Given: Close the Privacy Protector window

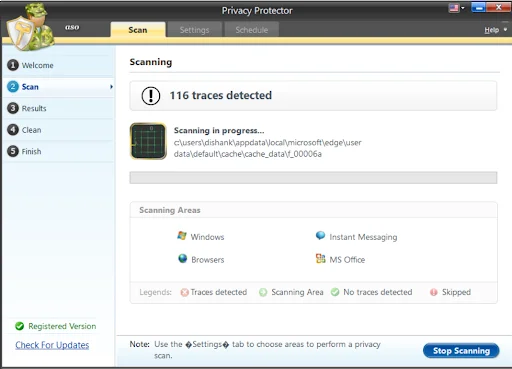Looking at the screenshot, I should (498, 7).
